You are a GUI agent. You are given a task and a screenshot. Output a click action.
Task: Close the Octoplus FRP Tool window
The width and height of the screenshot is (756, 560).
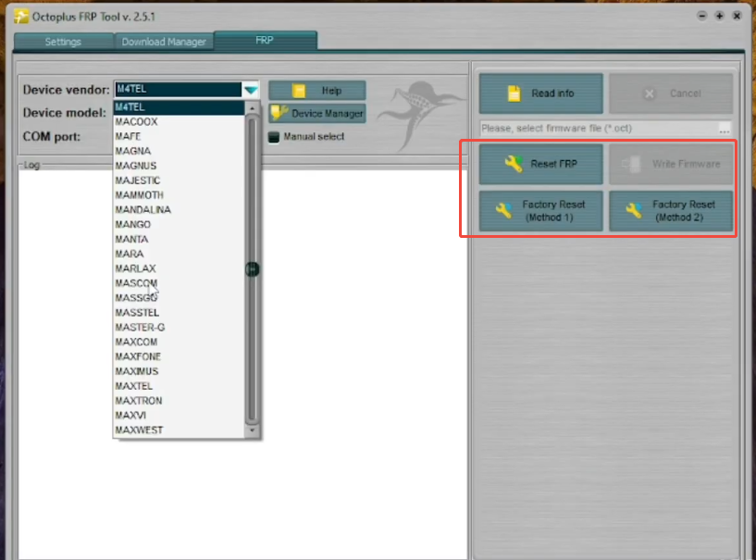click(x=737, y=16)
